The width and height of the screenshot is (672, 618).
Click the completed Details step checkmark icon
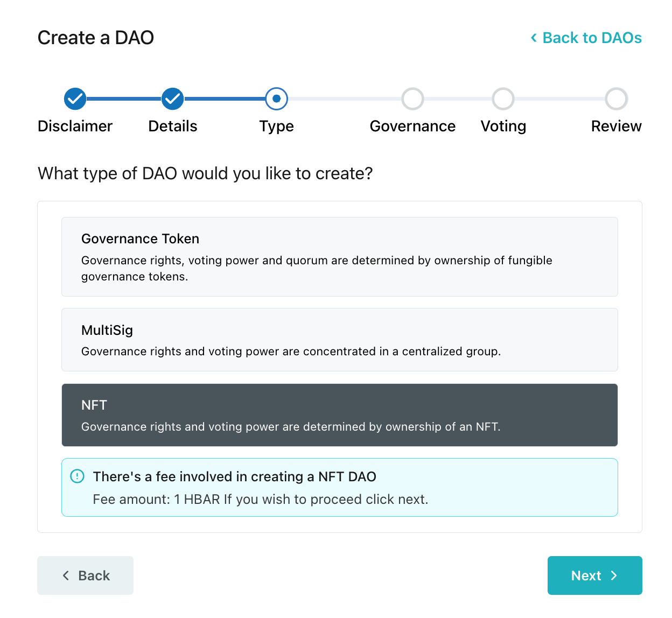click(173, 99)
